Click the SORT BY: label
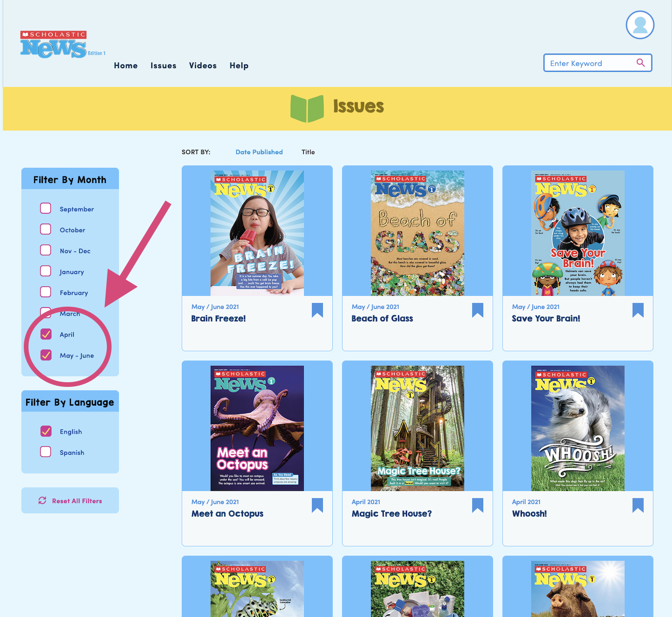 point(196,152)
